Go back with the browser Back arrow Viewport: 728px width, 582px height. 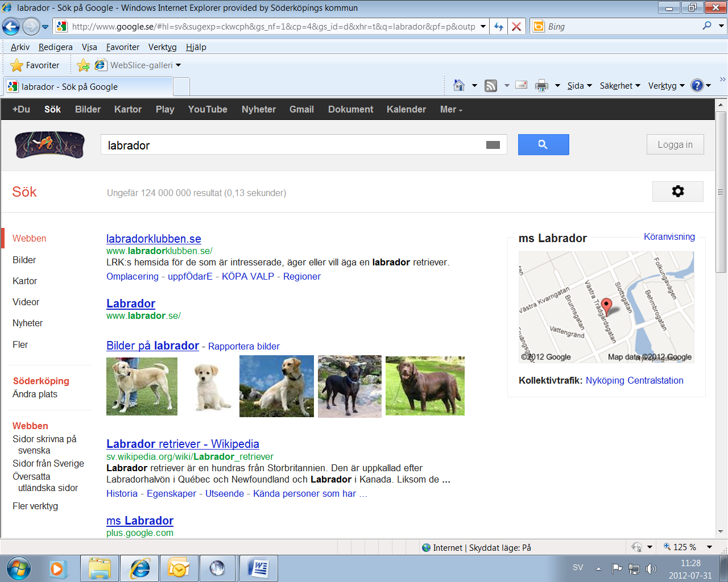coord(11,26)
